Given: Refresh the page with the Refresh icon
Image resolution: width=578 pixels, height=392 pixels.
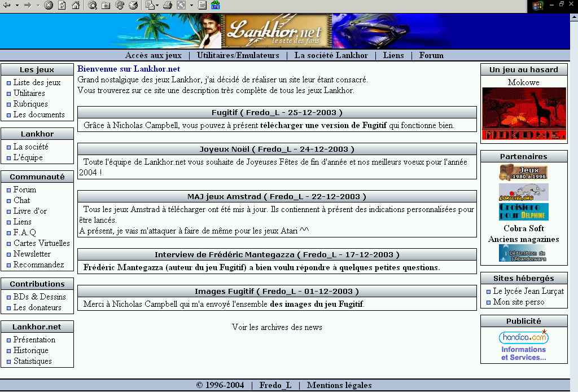Looking at the screenshot, I should click(x=62, y=6).
